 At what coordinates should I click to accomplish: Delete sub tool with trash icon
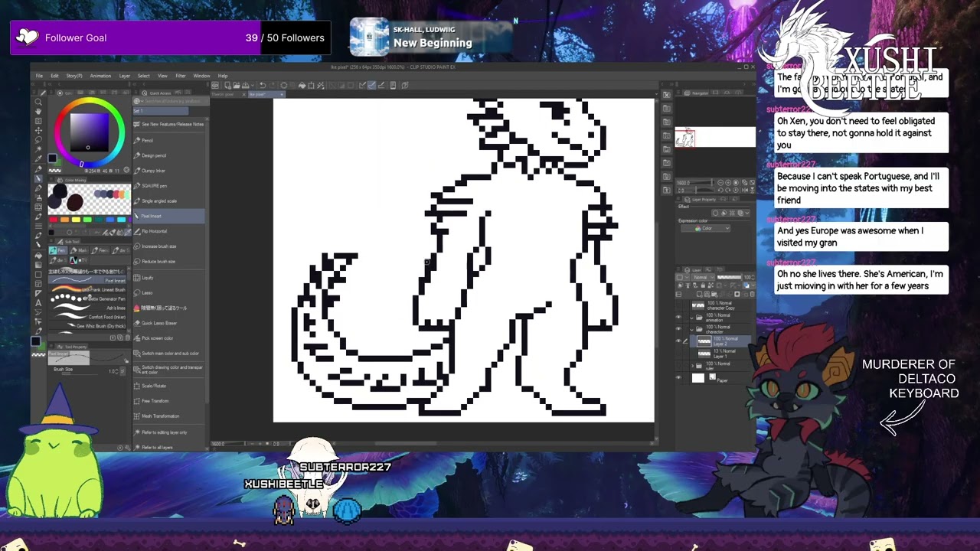pos(128,337)
